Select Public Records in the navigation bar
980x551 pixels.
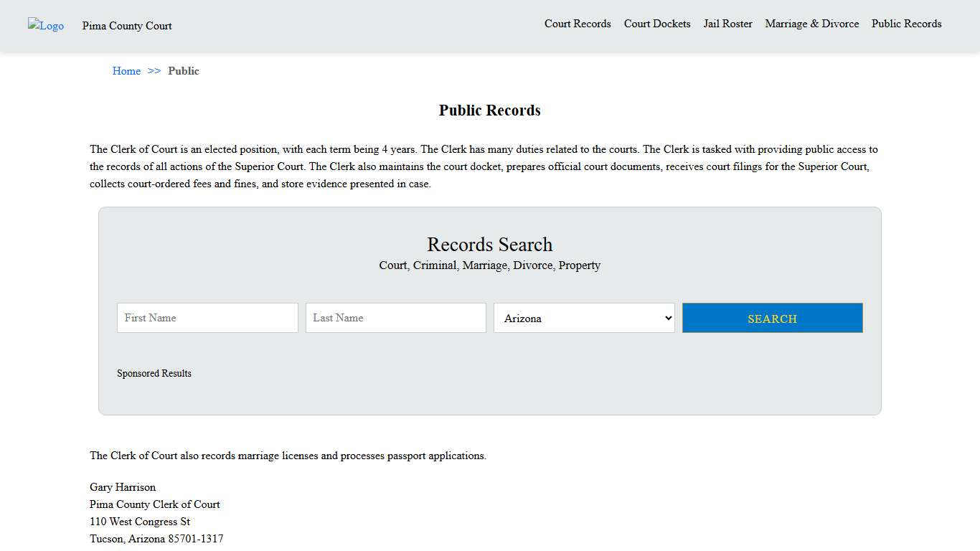[x=906, y=24]
